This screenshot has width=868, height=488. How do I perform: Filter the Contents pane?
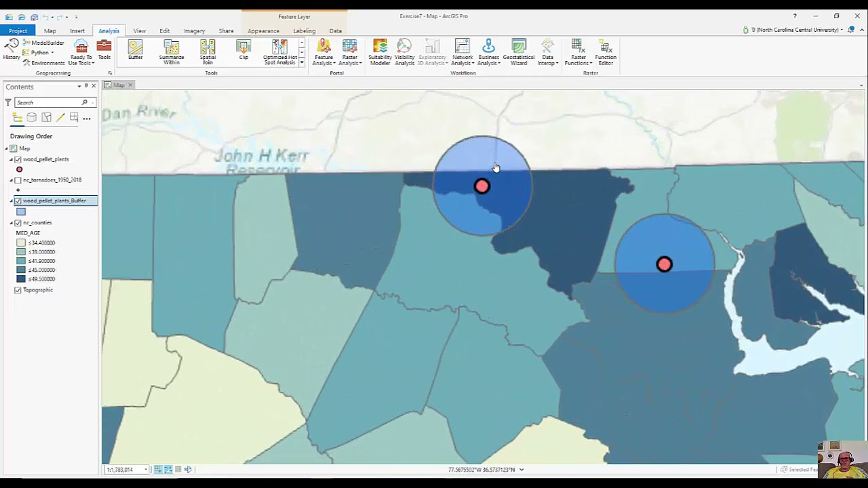pyautogui.click(x=8, y=102)
